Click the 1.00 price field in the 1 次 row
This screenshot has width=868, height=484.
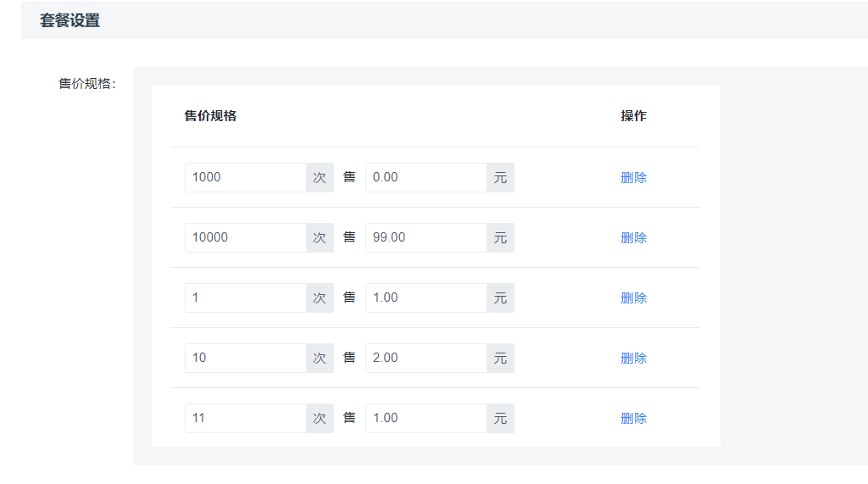(x=426, y=298)
